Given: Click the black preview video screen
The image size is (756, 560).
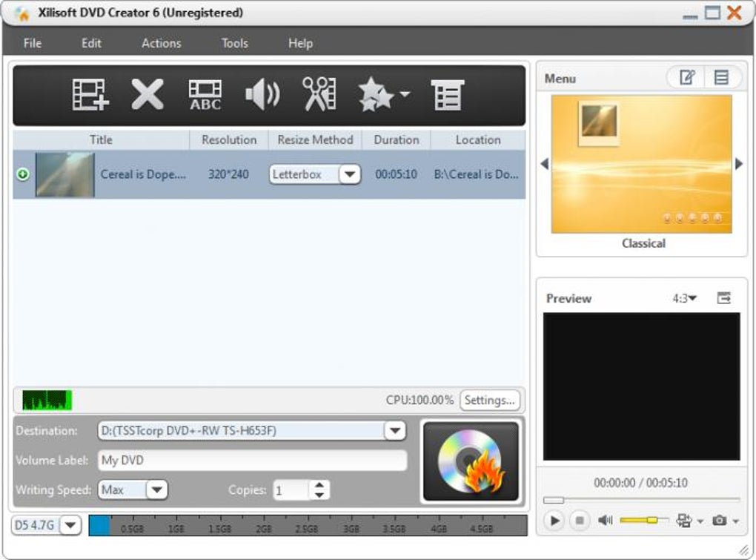Looking at the screenshot, I should click(x=641, y=386).
